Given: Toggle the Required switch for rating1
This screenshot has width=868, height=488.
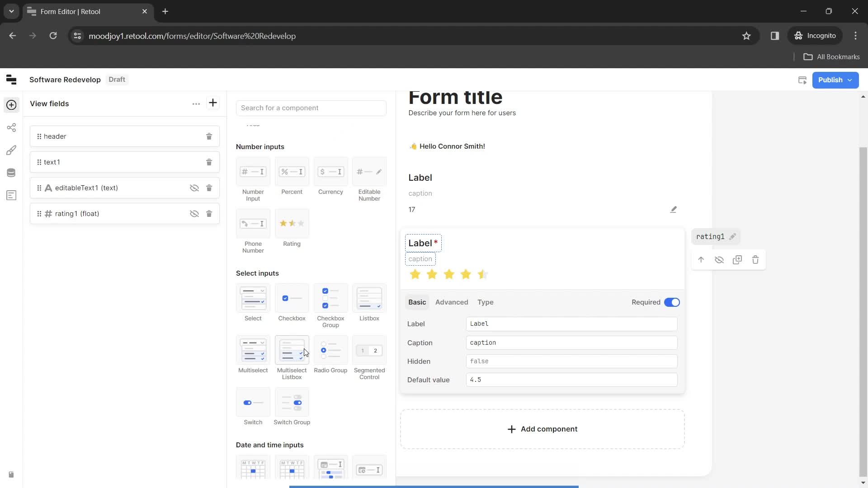Looking at the screenshot, I should point(672,302).
